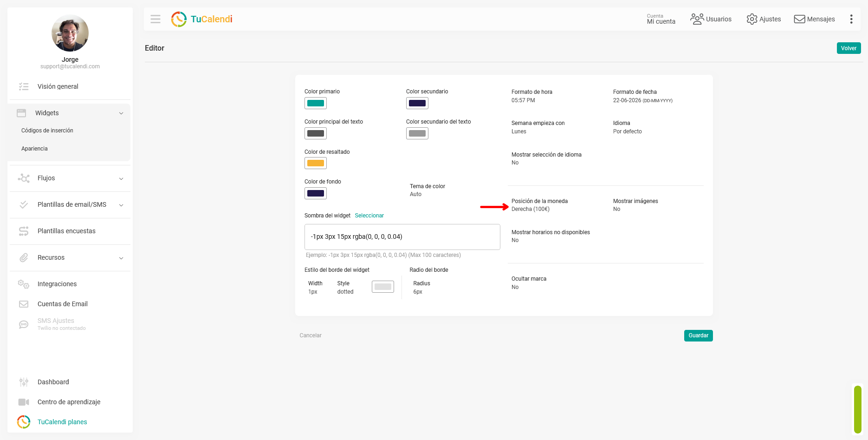Collapse the Widgets section chevron
The image size is (868, 440).
[x=121, y=113]
